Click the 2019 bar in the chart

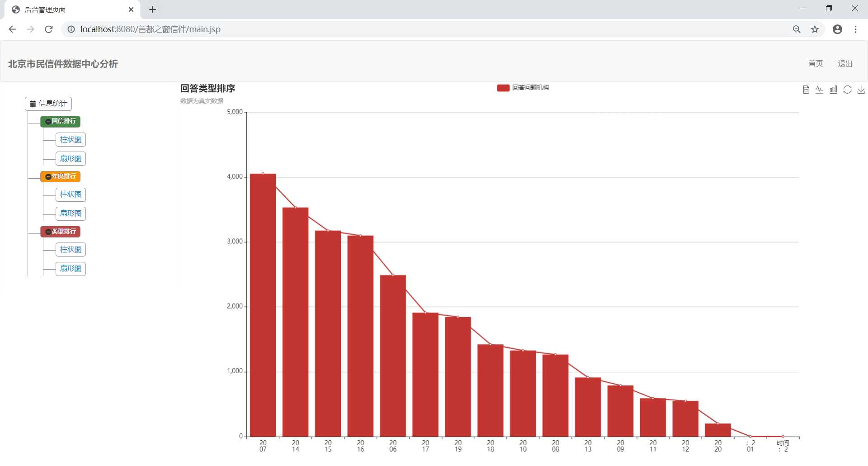(x=458, y=377)
